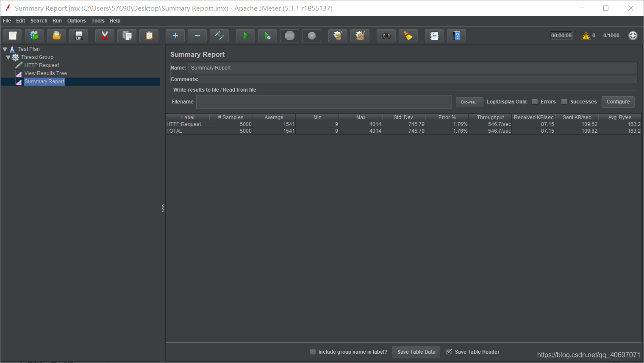Collapse all nodes with minus icon
The width and height of the screenshot is (644, 363).
tap(197, 36)
